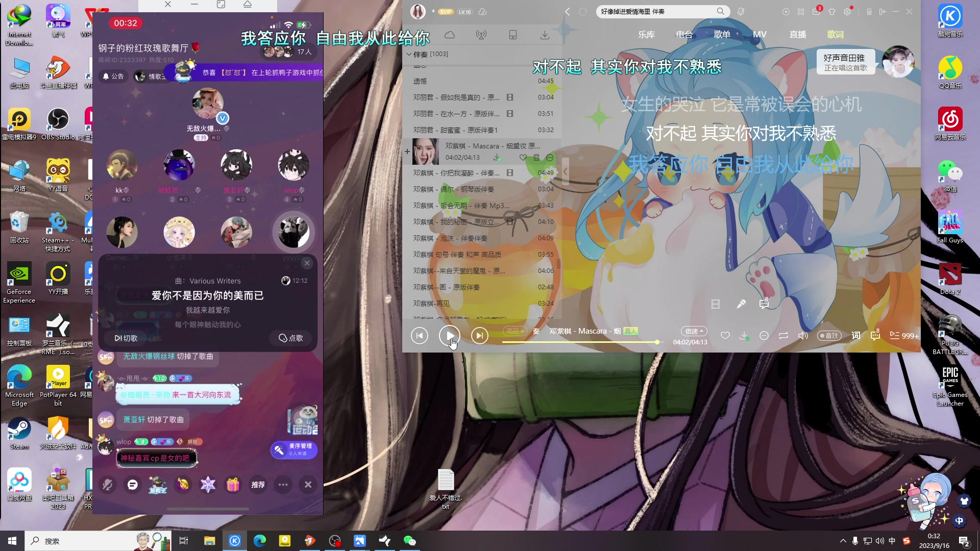
Task: Open the 倍速 playback speed dropdown
Action: coord(694,331)
